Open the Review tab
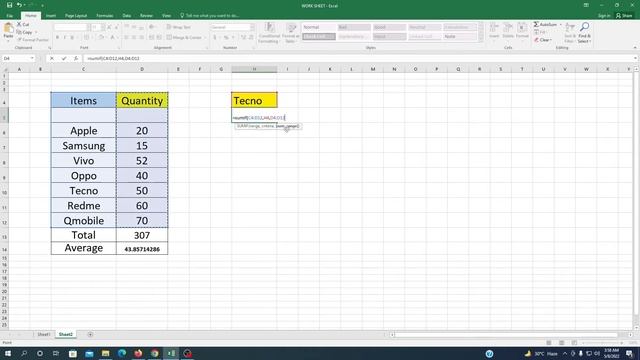 (146, 16)
